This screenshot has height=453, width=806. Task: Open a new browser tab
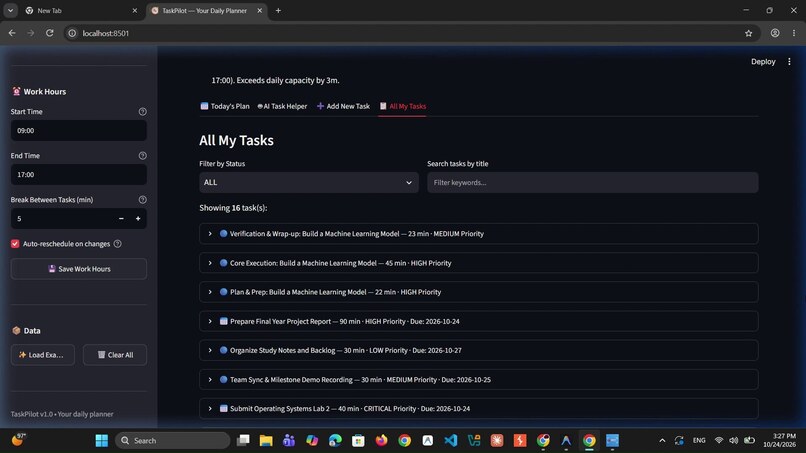[278, 10]
